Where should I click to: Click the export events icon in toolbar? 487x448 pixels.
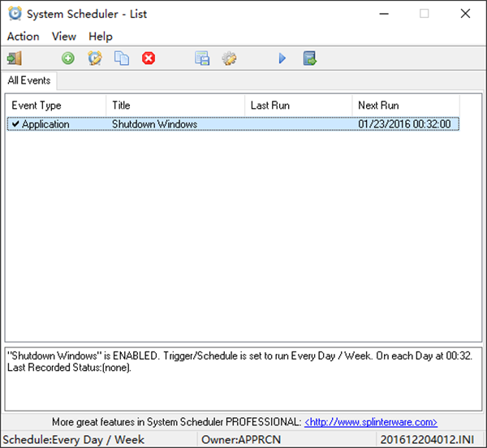click(310, 58)
